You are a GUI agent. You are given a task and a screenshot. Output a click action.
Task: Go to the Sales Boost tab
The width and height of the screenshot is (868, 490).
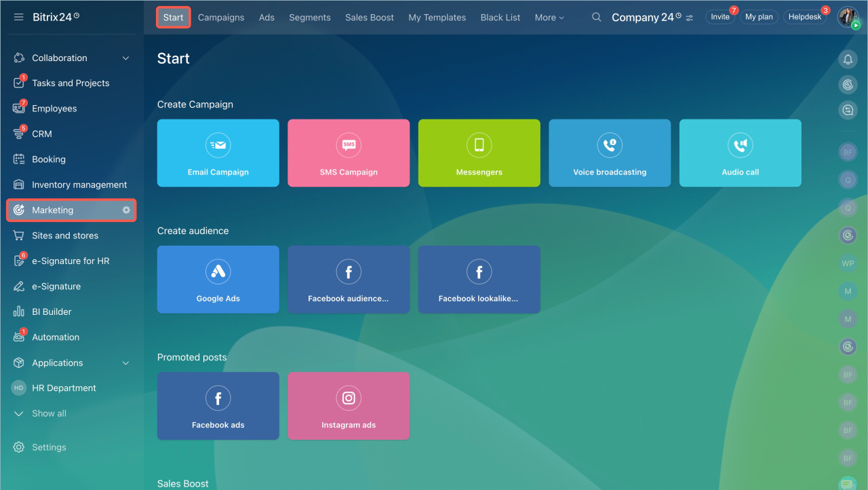click(370, 18)
